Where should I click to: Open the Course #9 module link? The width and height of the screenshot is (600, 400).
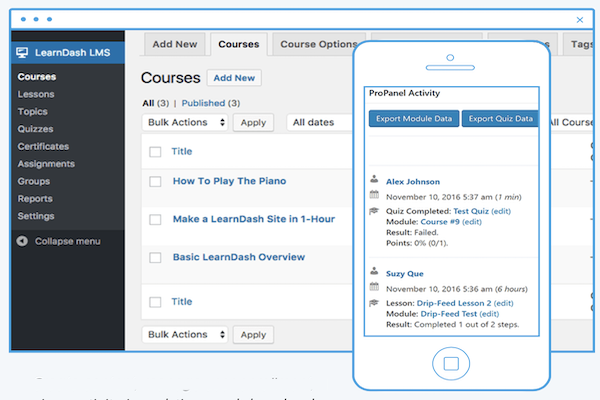pyautogui.click(x=440, y=222)
